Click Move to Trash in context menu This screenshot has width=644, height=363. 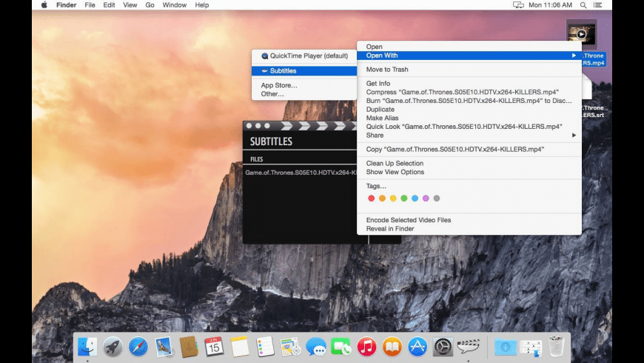click(387, 70)
